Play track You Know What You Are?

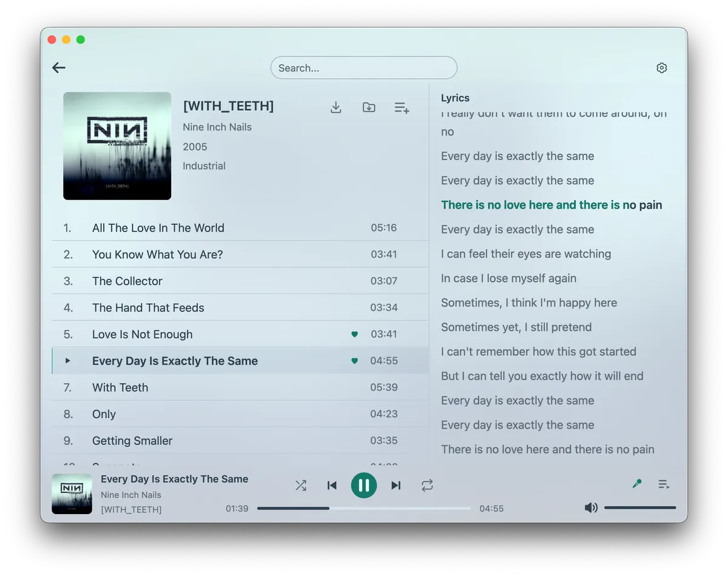[x=240, y=255]
